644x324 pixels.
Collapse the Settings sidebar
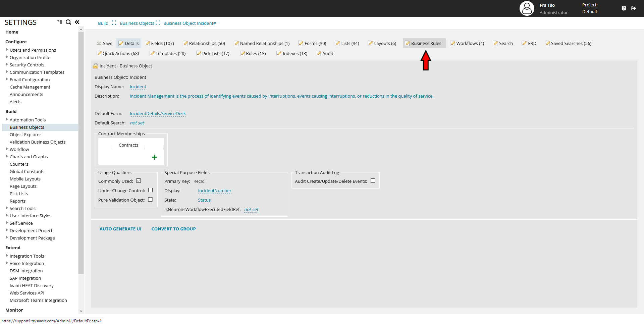point(77,22)
